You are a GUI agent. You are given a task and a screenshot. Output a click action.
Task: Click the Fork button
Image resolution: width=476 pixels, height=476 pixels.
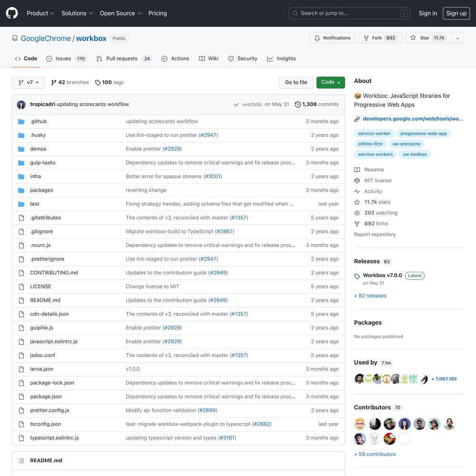click(x=380, y=38)
